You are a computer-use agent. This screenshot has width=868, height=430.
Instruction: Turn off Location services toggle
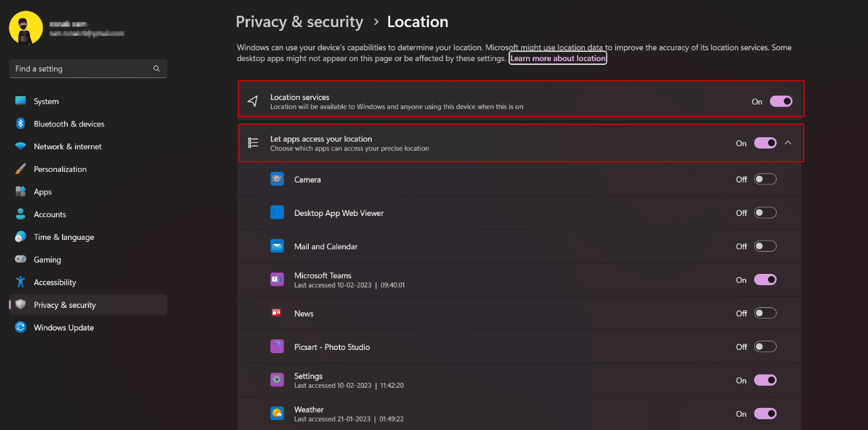781,101
